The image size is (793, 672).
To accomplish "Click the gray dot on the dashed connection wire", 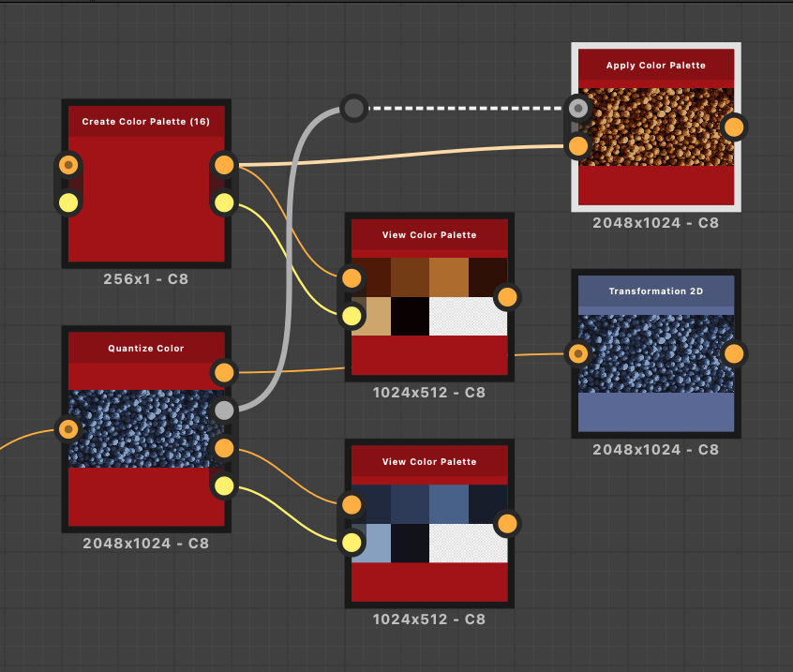I will click(353, 109).
